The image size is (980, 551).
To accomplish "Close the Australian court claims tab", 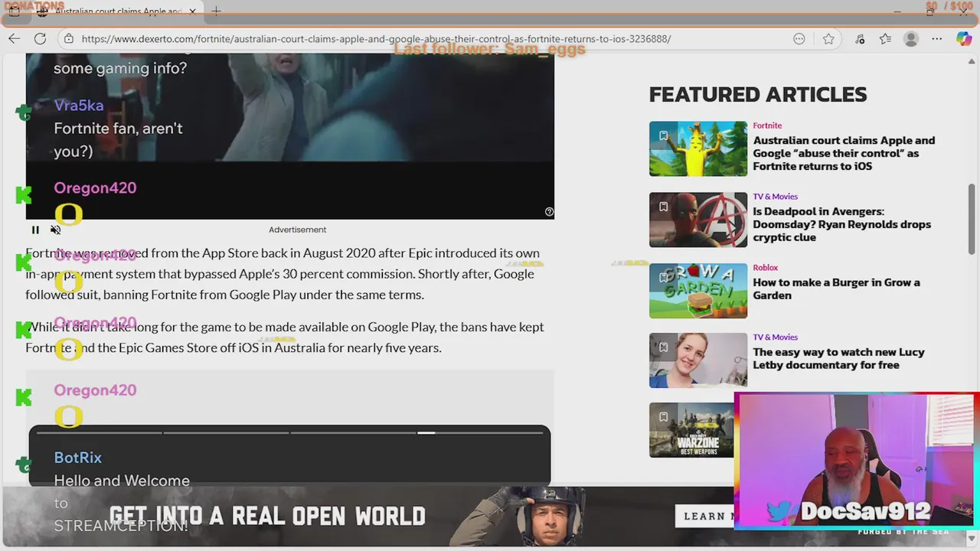I will [193, 11].
